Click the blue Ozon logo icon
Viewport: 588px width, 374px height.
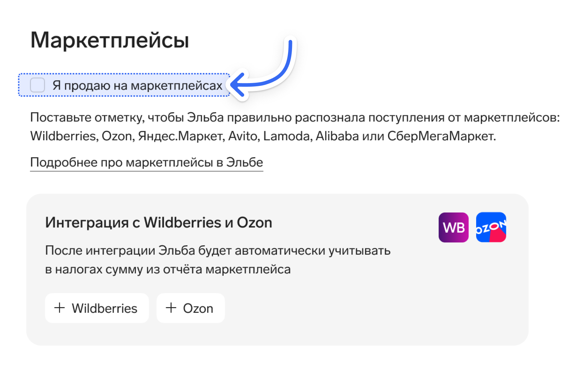tap(491, 227)
